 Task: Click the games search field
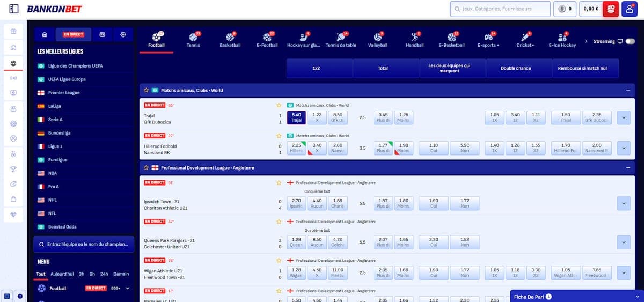point(500,9)
